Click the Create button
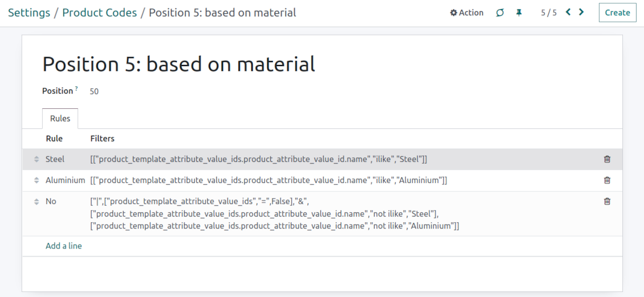644x297 pixels. tap(617, 13)
